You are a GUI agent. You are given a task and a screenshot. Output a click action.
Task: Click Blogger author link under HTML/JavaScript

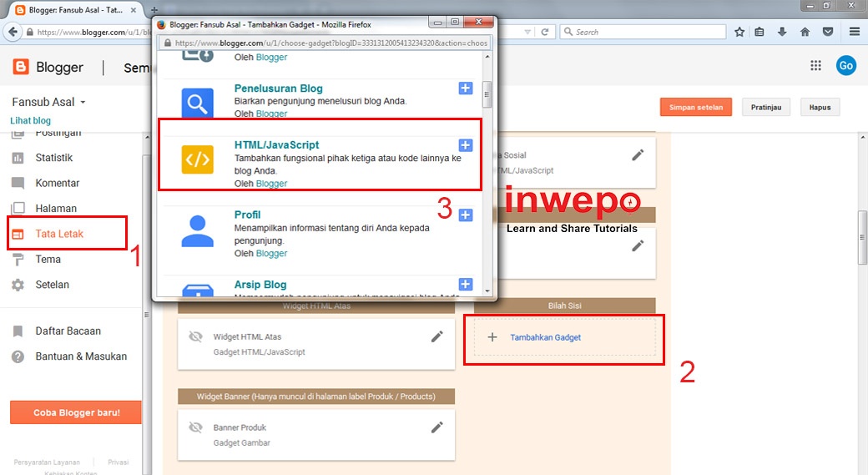271,184
